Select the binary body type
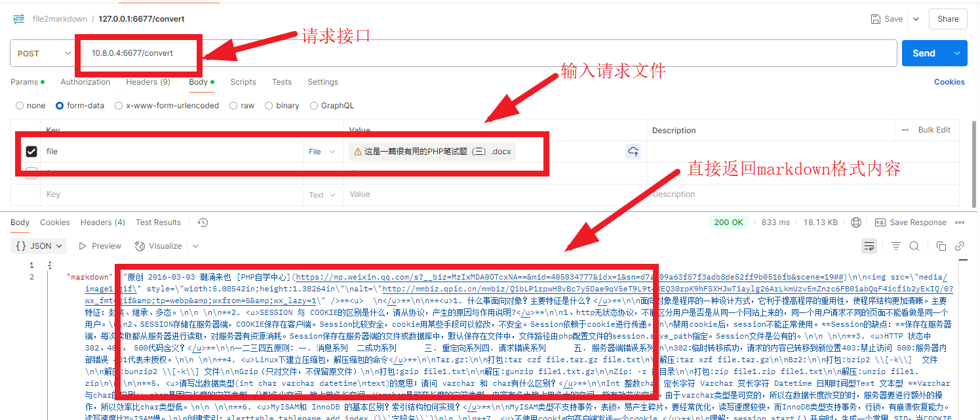Image resolution: width=980 pixels, height=420 pixels. [x=269, y=106]
